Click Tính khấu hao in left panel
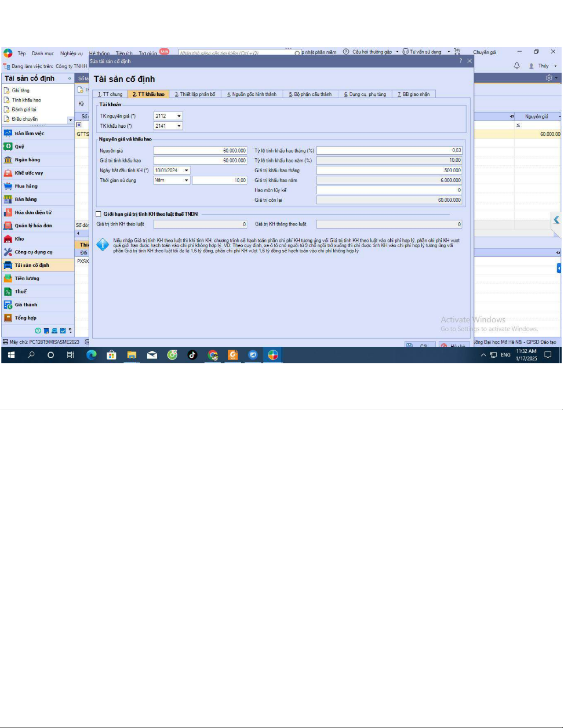This screenshot has height=728, width=563. tap(26, 100)
